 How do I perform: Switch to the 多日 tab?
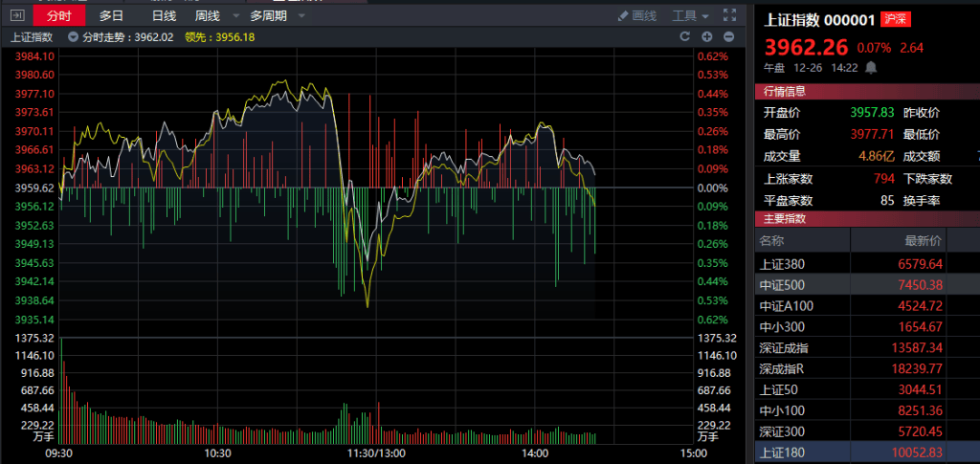pyautogui.click(x=112, y=16)
